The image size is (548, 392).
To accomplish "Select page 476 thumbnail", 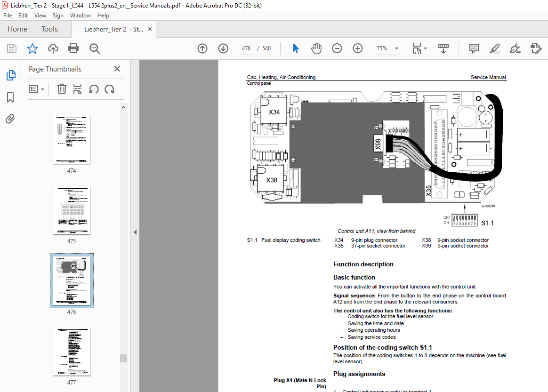I will [x=72, y=281].
